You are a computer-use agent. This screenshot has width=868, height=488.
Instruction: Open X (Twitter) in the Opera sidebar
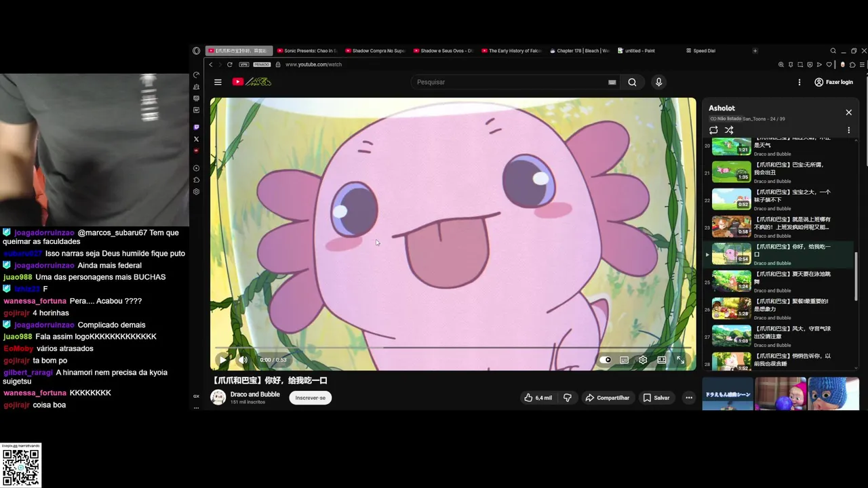tap(197, 139)
